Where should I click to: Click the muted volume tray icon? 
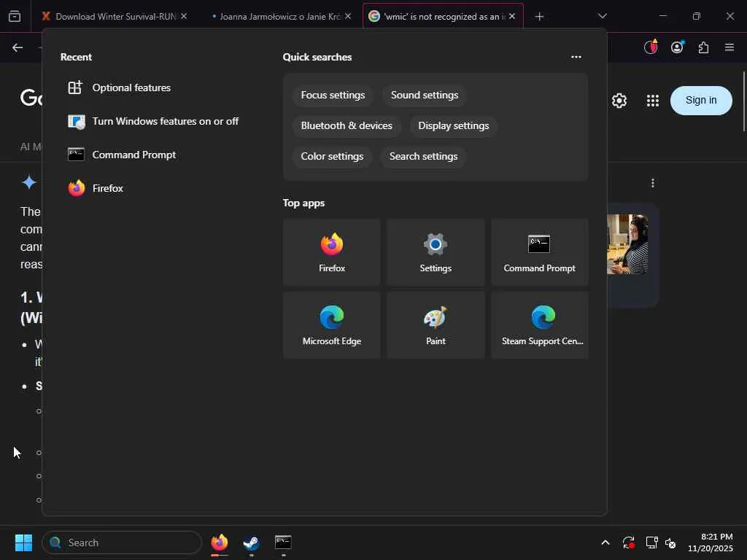click(x=670, y=542)
